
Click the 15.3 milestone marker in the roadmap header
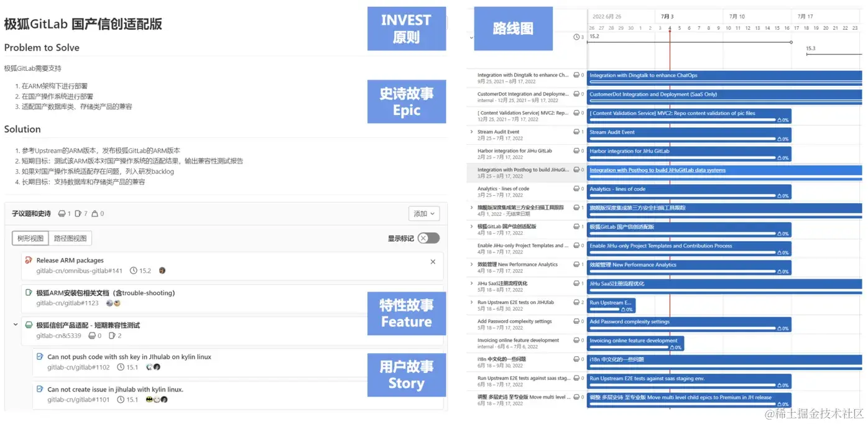tap(811, 48)
